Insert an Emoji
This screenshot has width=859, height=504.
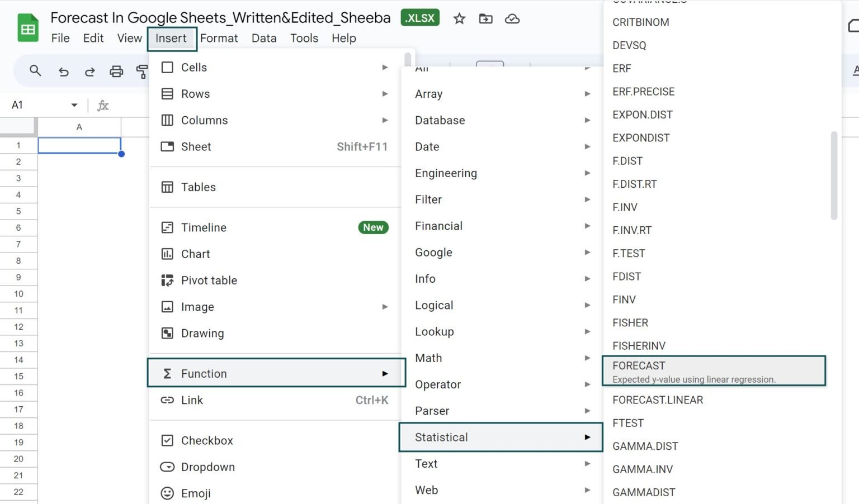pos(195,493)
